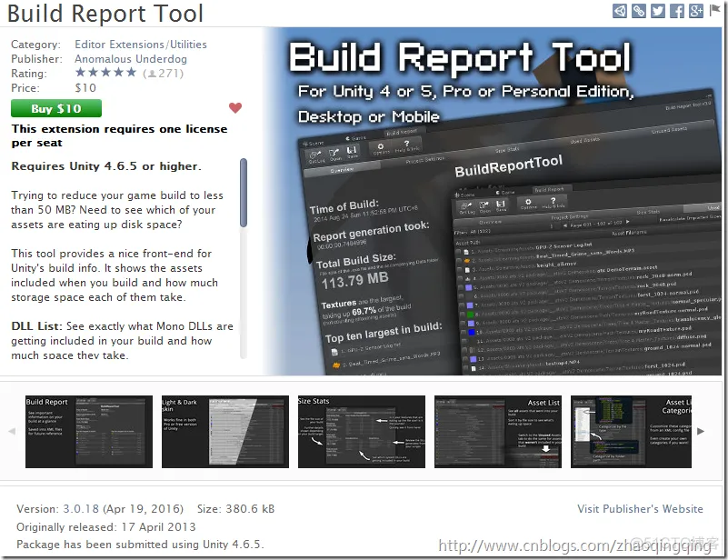Click the description panel scrollbar
Image resolution: width=728 pixels, height=560 pixels.
pos(244,193)
